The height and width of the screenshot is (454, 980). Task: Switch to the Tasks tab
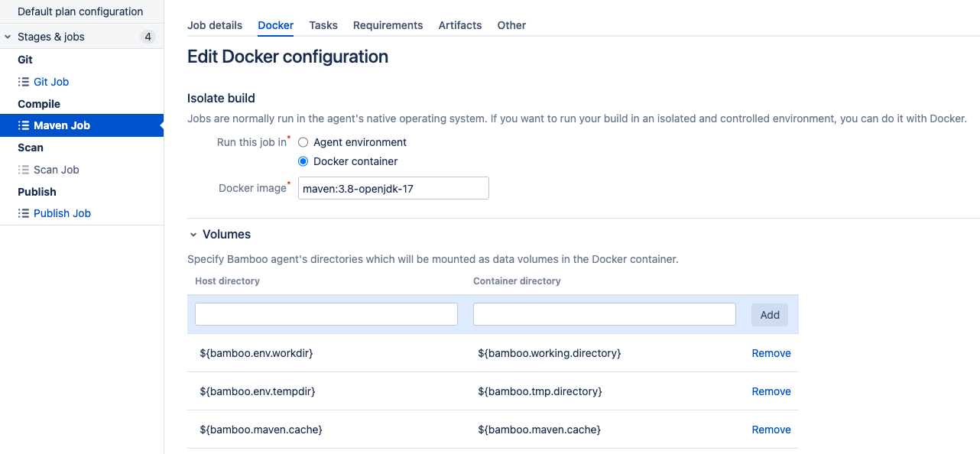323,25
